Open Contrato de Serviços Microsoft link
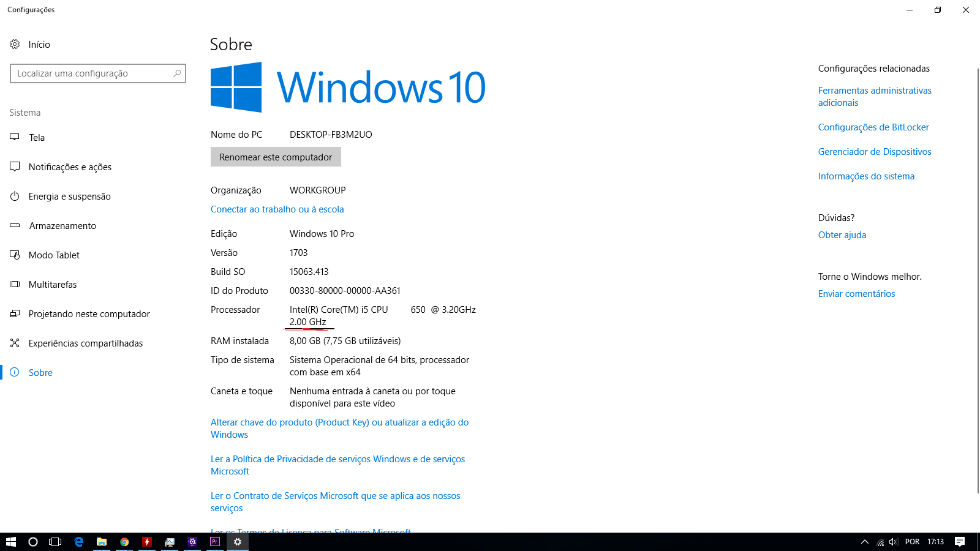The image size is (980, 551). 335,502
